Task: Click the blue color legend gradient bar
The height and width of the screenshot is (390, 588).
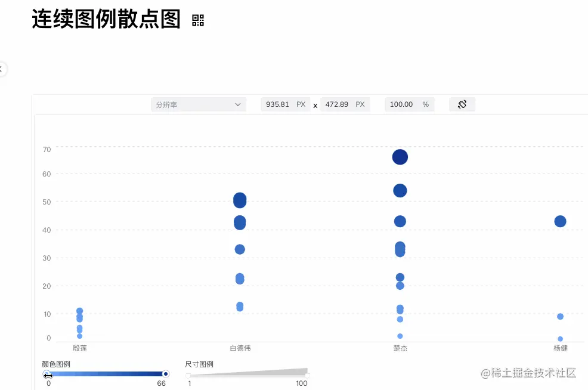Action: point(106,374)
